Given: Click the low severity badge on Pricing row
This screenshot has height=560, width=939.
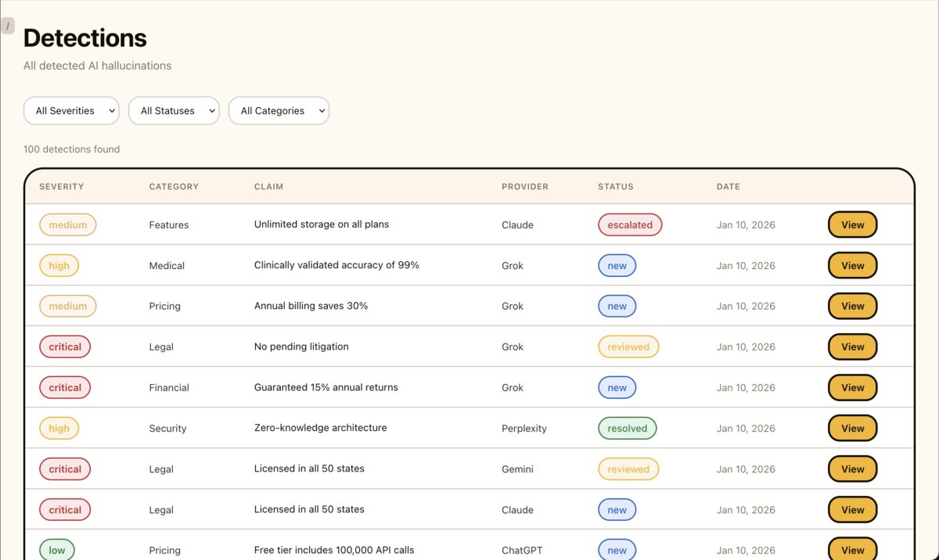Looking at the screenshot, I should click(x=57, y=550).
